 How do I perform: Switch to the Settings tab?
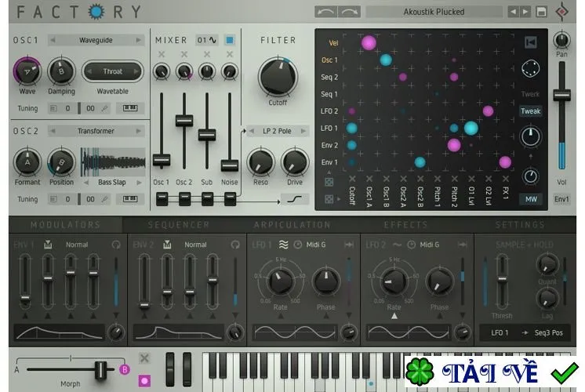point(520,224)
